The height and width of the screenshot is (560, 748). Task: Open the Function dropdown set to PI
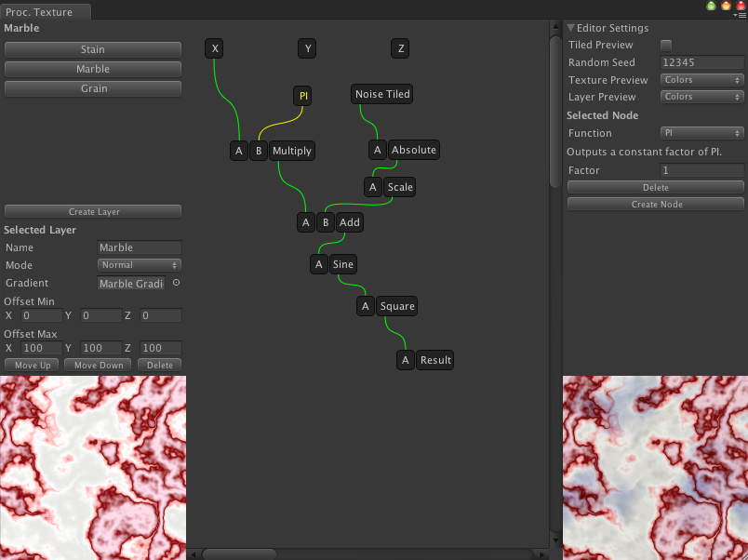(701, 133)
